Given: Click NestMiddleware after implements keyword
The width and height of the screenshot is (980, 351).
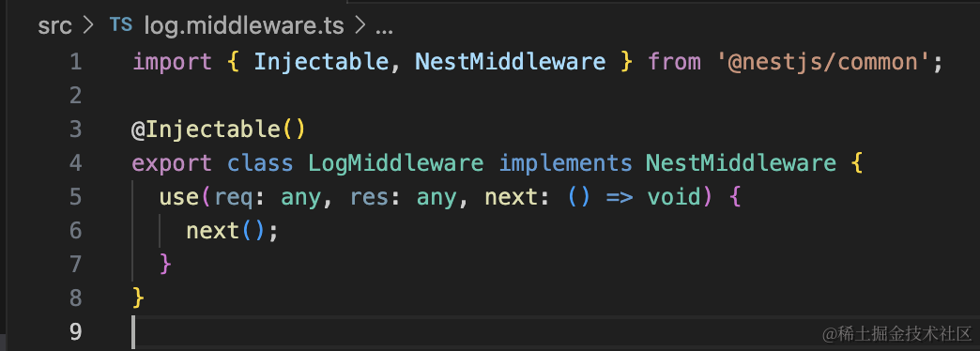Looking at the screenshot, I should [x=741, y=163].
